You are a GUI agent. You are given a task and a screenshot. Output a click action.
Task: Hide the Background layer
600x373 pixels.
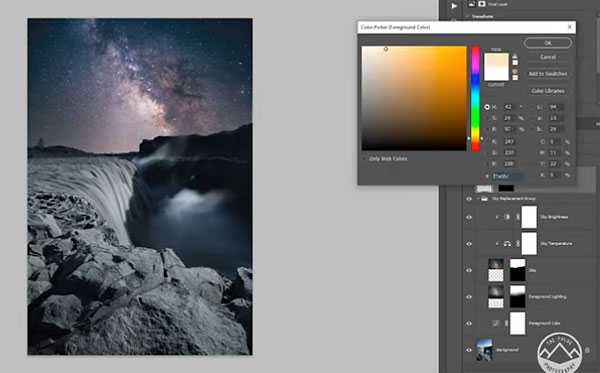pos(469,350)
